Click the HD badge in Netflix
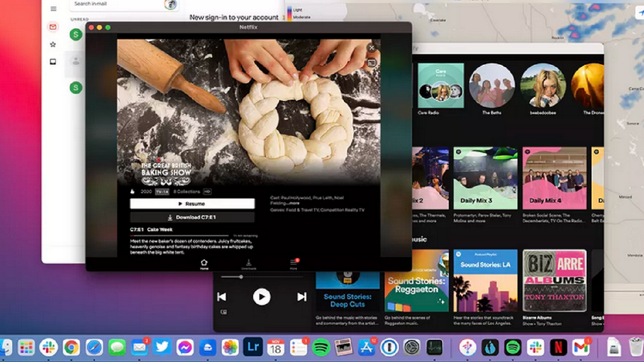This screenshot has height=362, width=644. 207,192
